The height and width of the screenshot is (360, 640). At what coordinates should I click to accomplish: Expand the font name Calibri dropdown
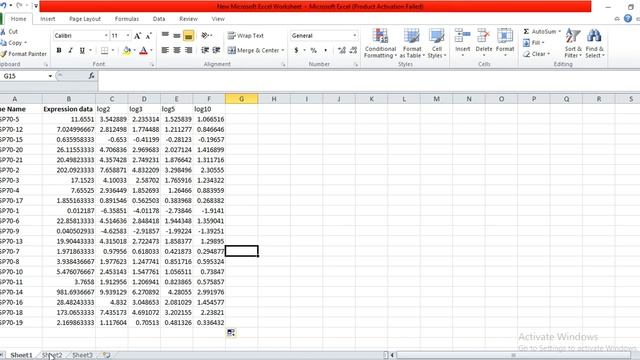(x=106, y=36)
